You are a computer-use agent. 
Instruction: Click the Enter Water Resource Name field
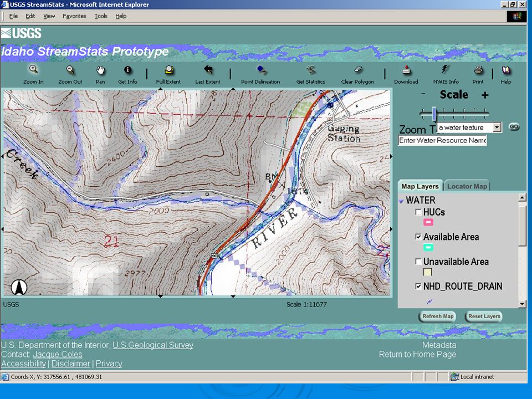click(x=442, y=140)
